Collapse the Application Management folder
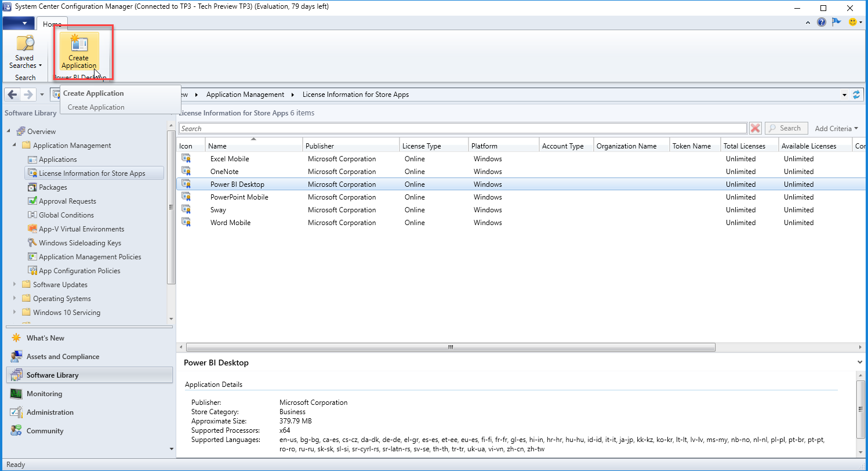Viewport: 868px width, 471px height. tap(14, 146)
